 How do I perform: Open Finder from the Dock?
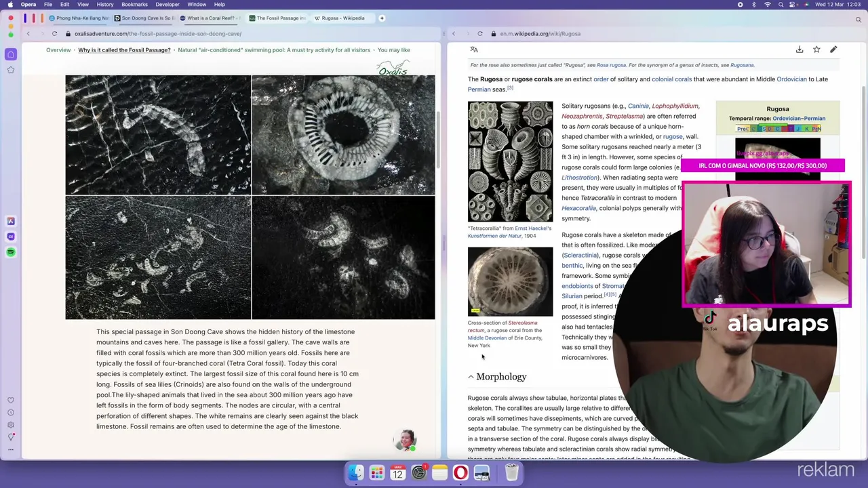click(355, 472)
